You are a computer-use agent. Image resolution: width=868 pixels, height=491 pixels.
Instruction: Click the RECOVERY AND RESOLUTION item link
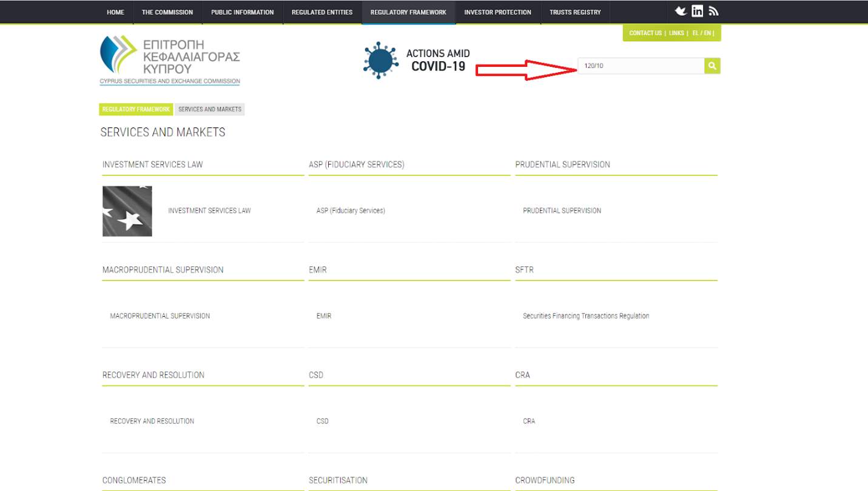tap(152, 421)
